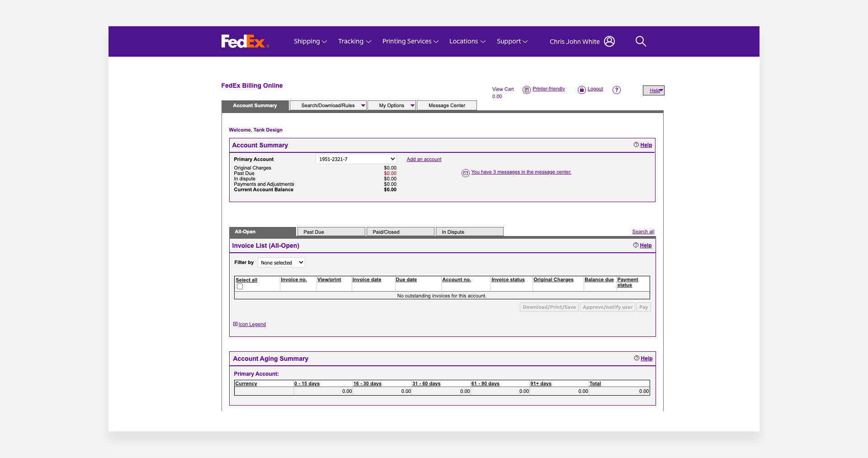868x458 pixels.
Task: Open the Printing Services menu
Action: (x=410, y=41)
